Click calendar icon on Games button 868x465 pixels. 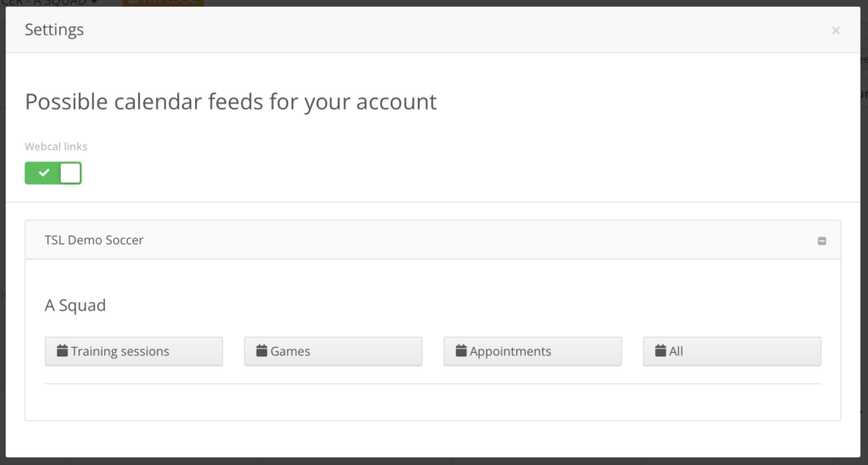tap(261, 350)
